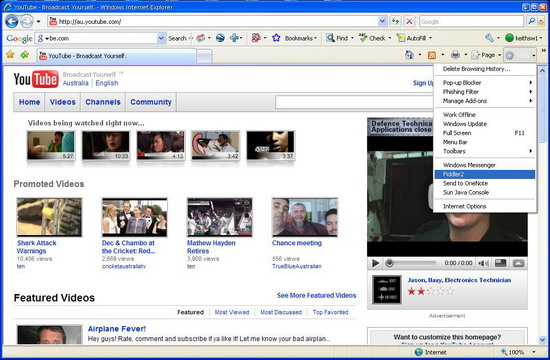
Task: Click the Australia region link
Action: [75, 83]
